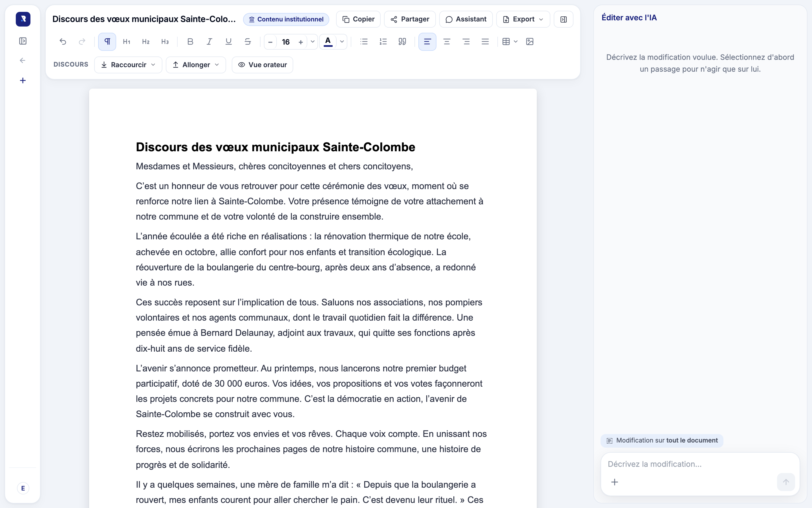Align text left

(427, 42)
